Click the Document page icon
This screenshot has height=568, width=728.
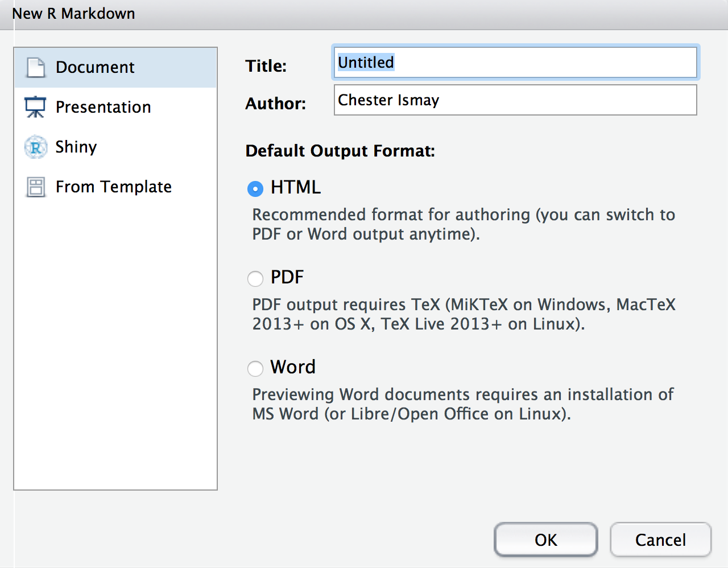tap(36, 67)
